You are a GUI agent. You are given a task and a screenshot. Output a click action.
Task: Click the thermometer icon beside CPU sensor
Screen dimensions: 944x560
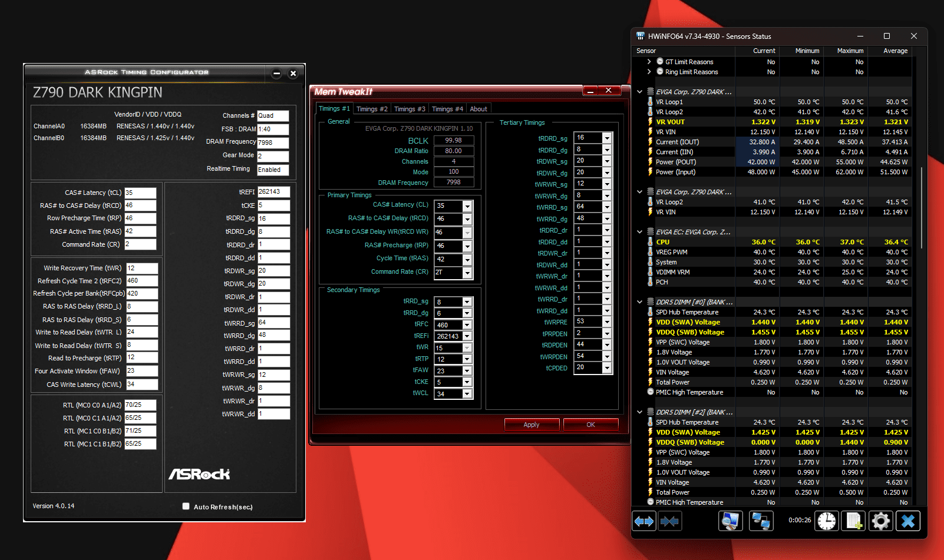pyautogui.click(x=651, y=242)
